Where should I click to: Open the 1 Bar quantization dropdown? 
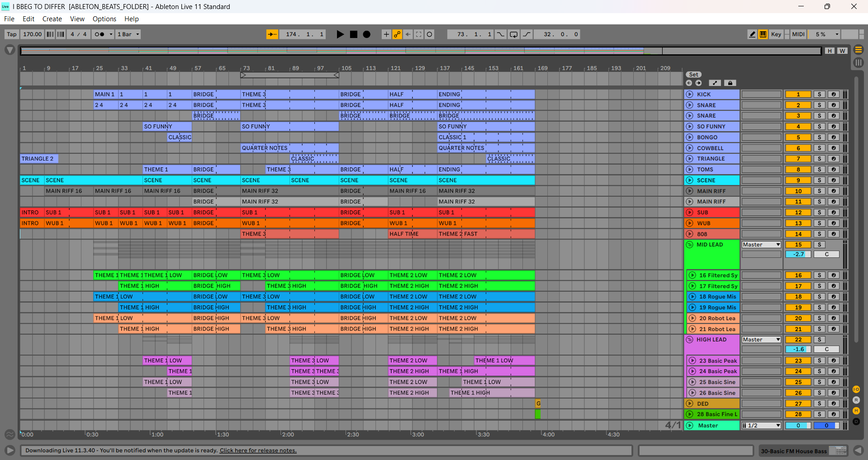pyautogui.click(x=128, y=34)
